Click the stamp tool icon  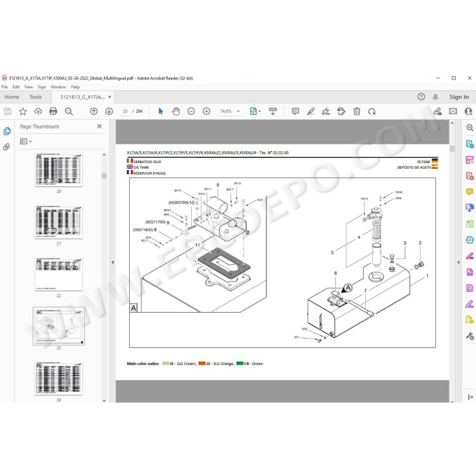[341, 112]
